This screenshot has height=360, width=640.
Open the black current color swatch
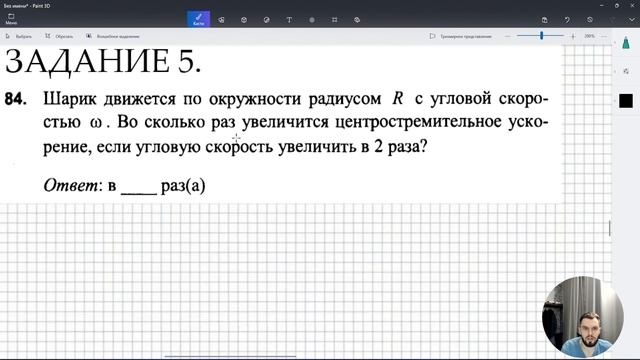tap(626, 101)
